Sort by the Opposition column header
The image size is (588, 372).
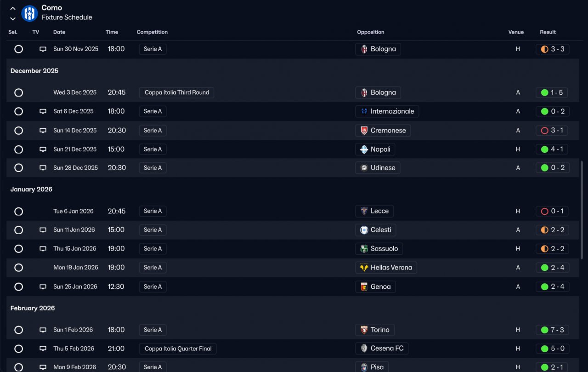pyautogui.click(x=371, y=32)
